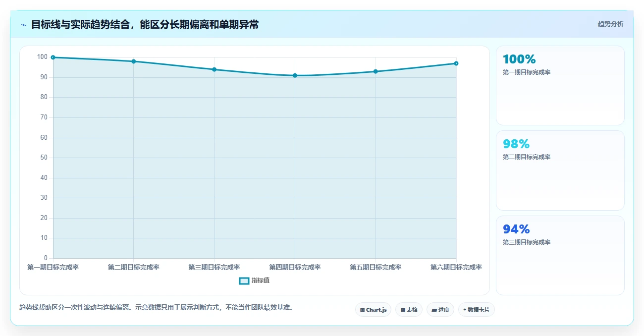Click axis label 第二期目标完成率 under chart
The height and width of the screenshot is (336, 644).
point(134,267)
